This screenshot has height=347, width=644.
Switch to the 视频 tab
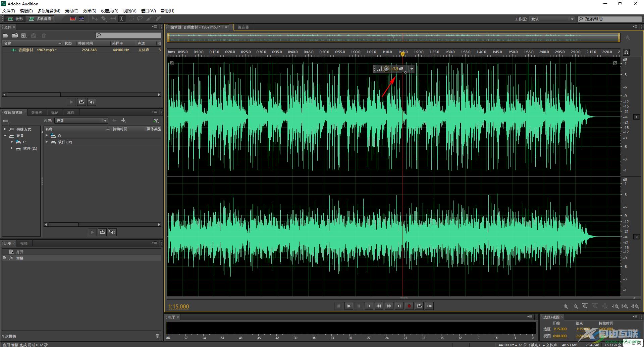click(x=24, y=244)
